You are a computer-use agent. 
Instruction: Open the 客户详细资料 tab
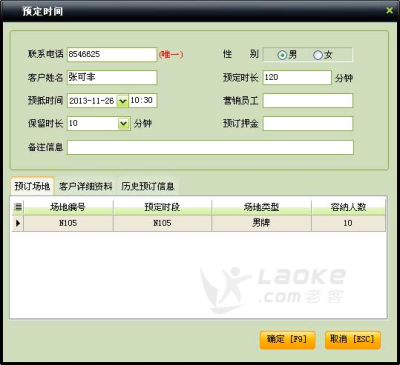tap(86, 186)
